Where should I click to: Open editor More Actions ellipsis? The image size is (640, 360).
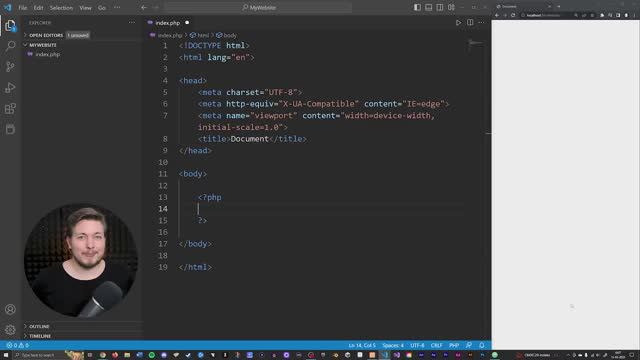coord(481,23)
